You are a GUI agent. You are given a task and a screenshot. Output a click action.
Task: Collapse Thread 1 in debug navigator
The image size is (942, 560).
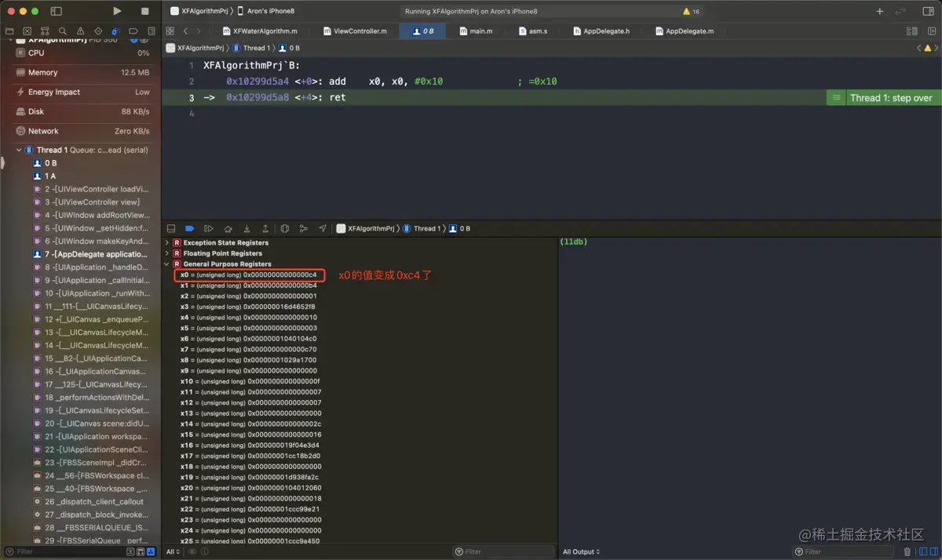click(19, 150)
